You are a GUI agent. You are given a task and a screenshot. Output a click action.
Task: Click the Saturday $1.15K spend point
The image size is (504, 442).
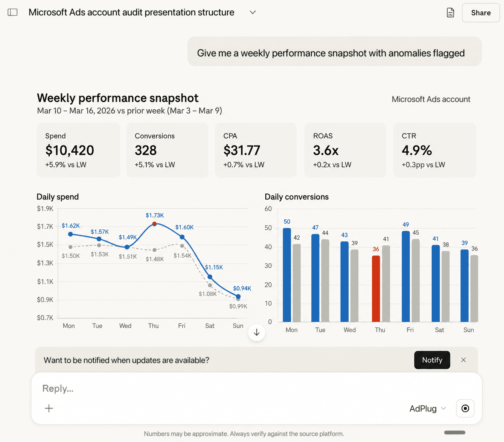[210, 277]
